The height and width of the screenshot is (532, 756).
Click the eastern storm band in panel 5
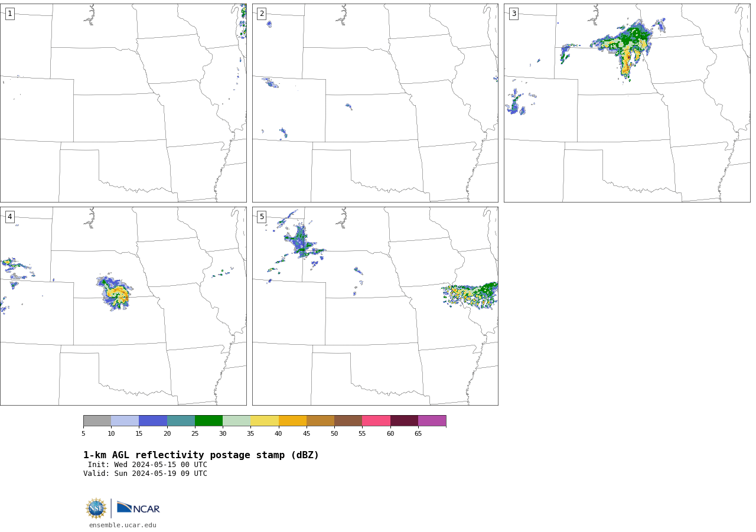tap(471, 295)
